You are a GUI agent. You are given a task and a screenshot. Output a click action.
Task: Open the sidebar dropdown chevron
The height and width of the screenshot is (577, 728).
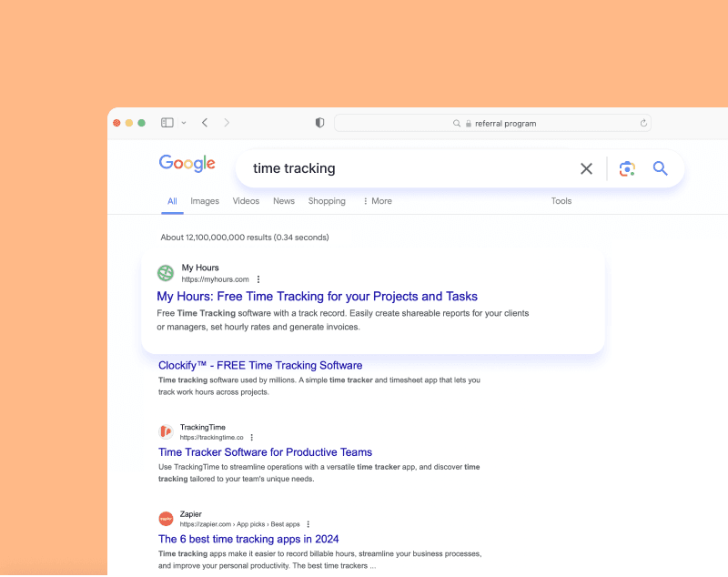coord(184,123)
